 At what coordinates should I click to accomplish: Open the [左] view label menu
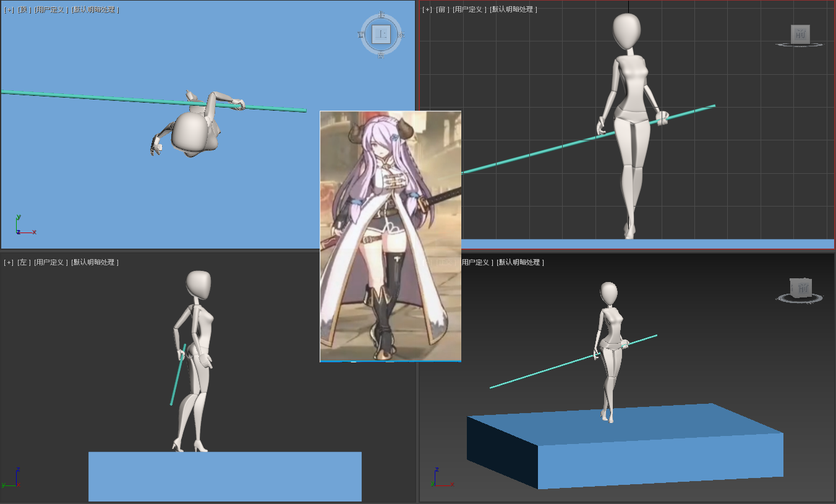tap(23, 262)
